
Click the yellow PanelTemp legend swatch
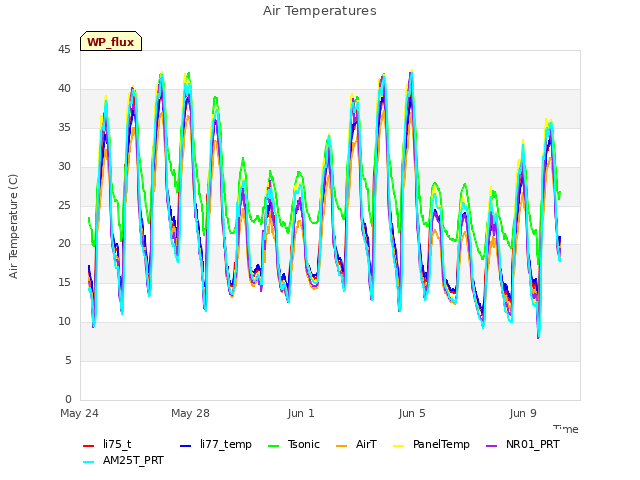398,446
